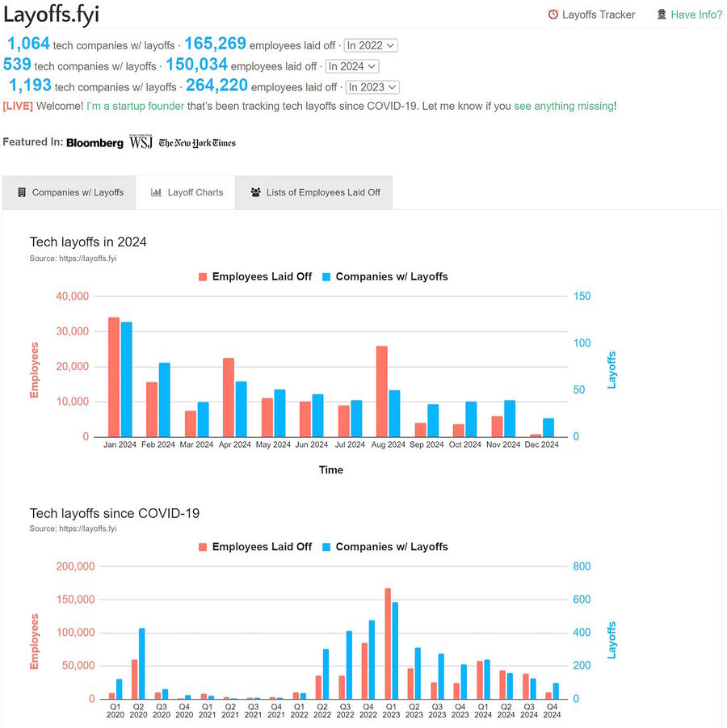Toggle Employees Laid Off legend in 2024 chart
Viewport: 727px width, 728px height.
(255, 276)
